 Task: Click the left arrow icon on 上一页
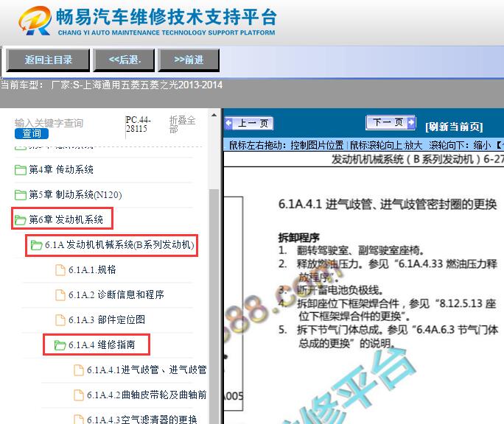pyautogui.click(x=229, y=123)
